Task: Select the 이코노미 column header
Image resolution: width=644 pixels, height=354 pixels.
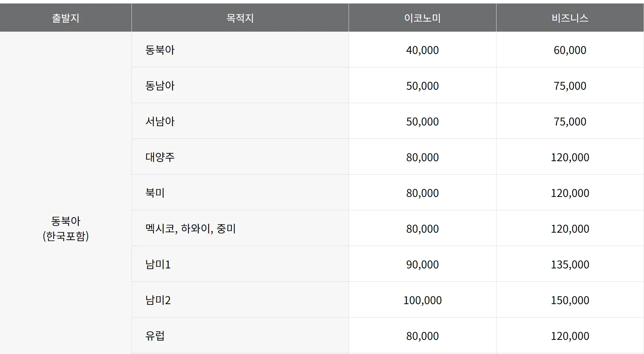Action: 422,18
